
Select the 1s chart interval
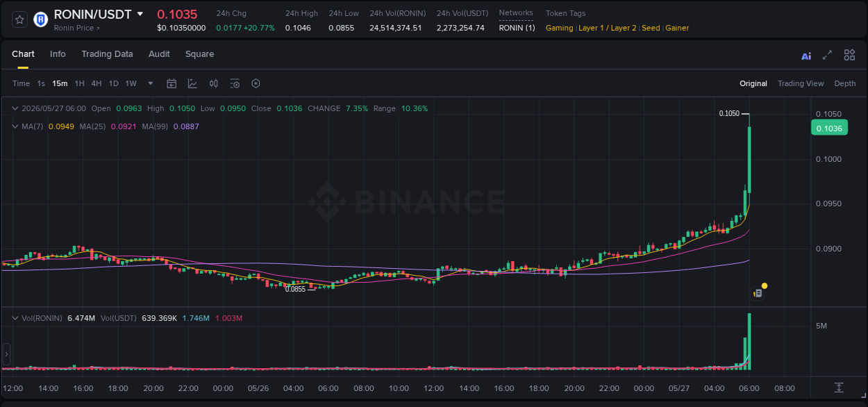41,83
